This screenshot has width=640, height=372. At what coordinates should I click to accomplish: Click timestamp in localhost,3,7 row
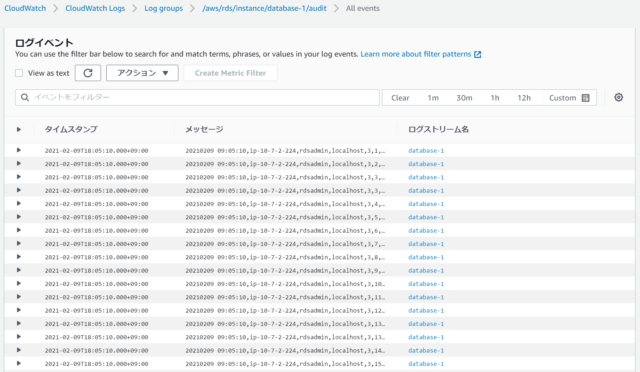(x=96, y=244)
